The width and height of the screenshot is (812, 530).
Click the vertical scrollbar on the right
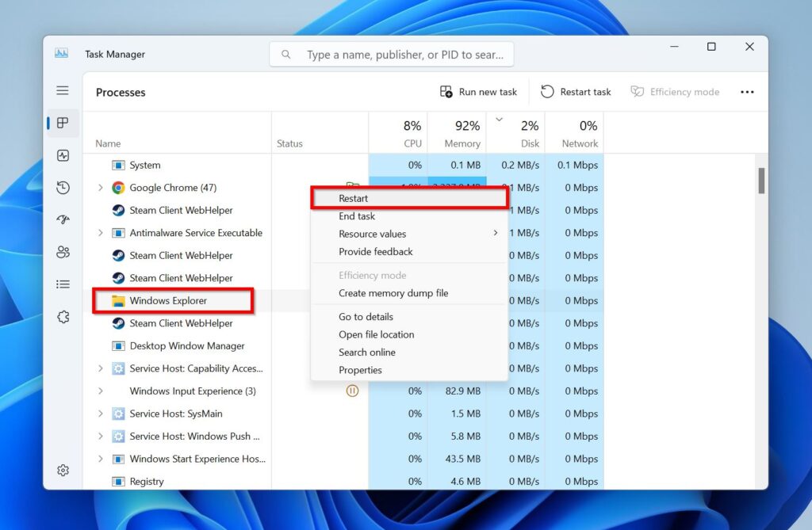click(x=763, y=181)
